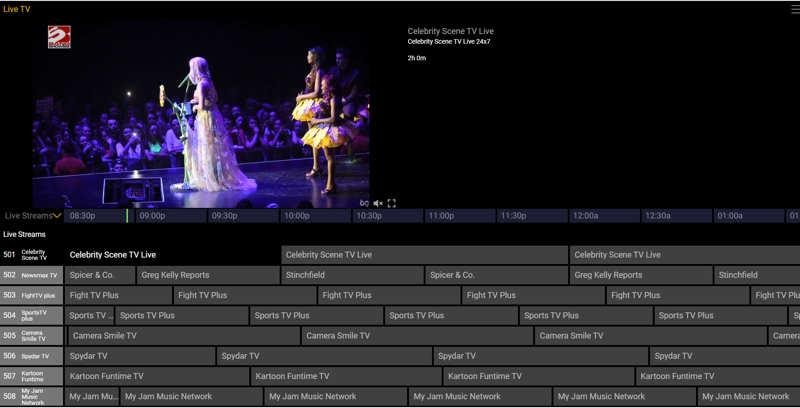Select channel 501 Celebrity Scene TV
The width and height of the screenshot is (800, 408).
tap(32, 255)
